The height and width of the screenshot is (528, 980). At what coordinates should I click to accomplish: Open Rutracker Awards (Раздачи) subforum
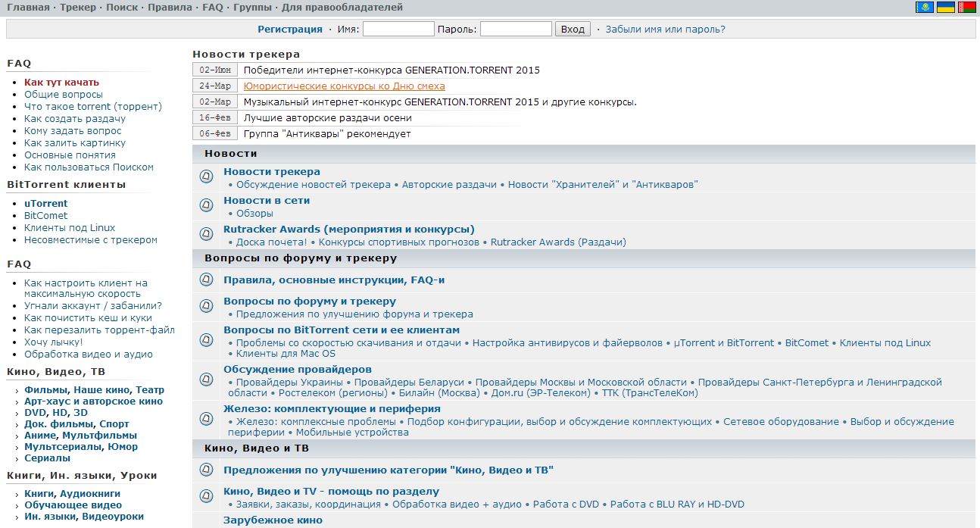click(x=558, y=242)
